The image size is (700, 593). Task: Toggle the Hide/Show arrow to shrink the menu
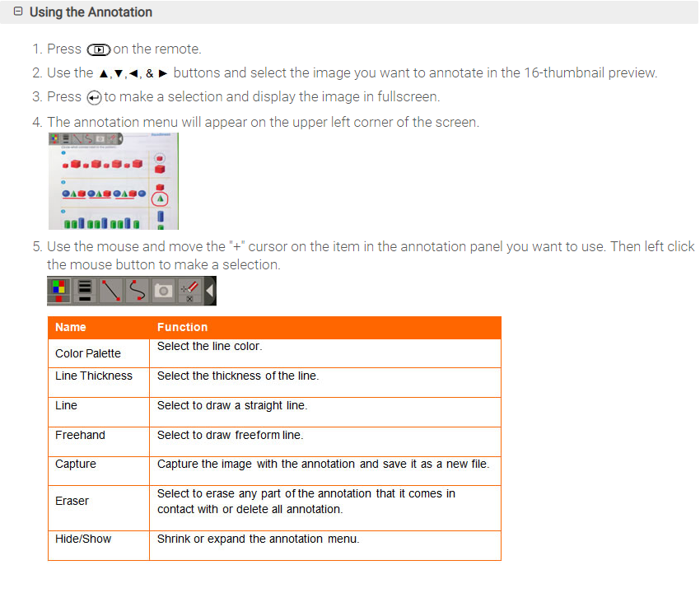point(209,290)
